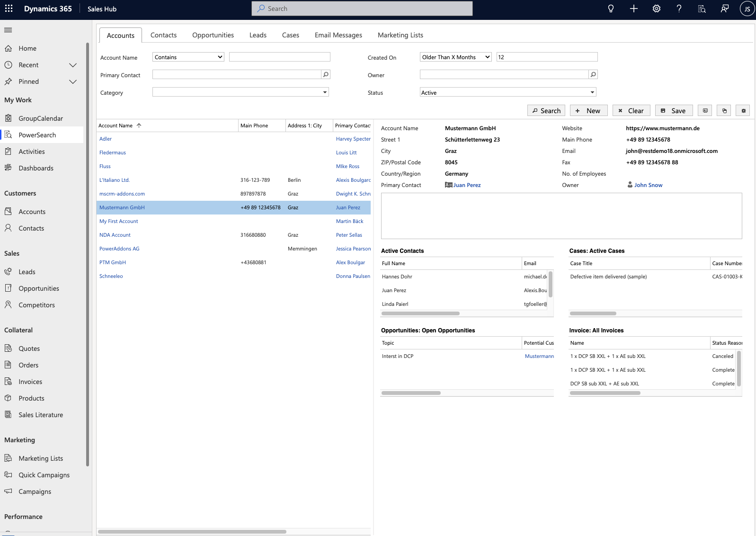
Task: Collapse the sidebar with hamburger icon
Action: 8,30
